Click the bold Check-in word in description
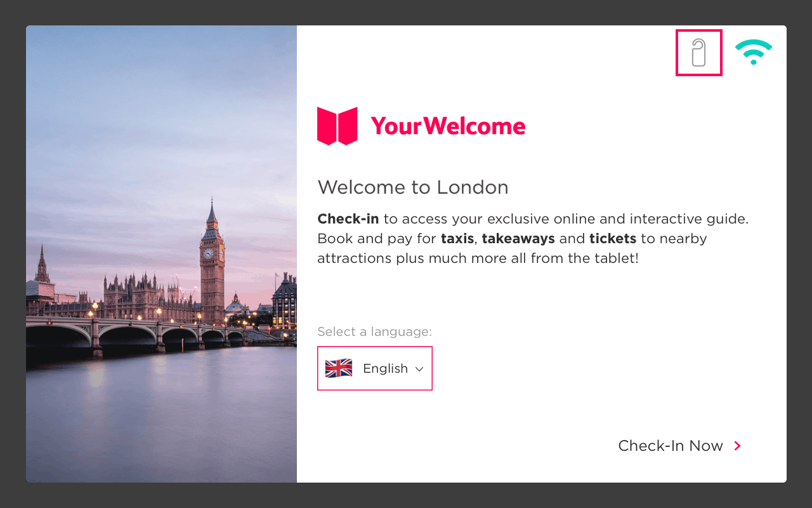Viewport: 812px width, 508px height. click(x=348, y=219)
